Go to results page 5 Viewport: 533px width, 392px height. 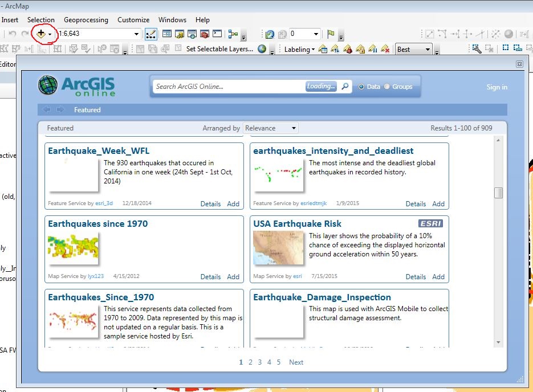[x=279, y=362]
